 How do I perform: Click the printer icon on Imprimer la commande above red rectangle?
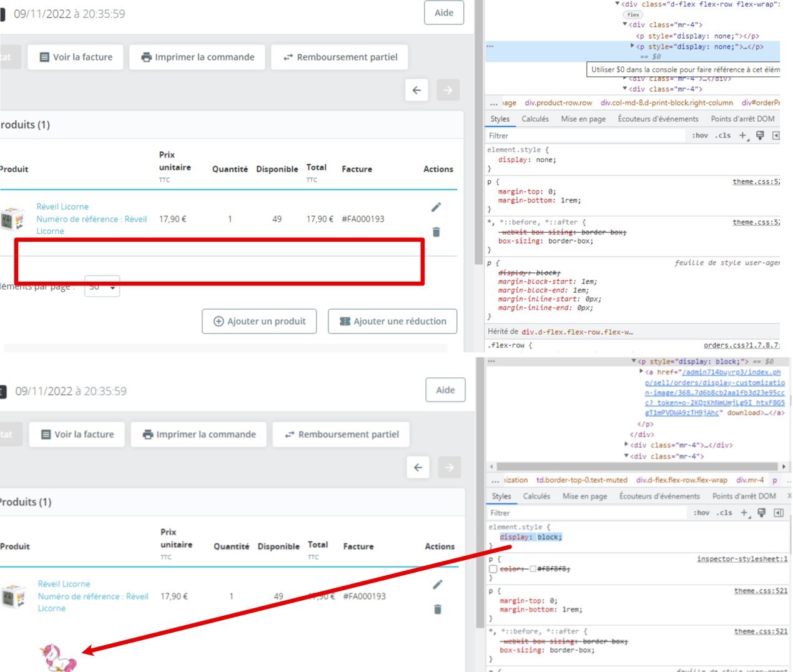(146, 57)
